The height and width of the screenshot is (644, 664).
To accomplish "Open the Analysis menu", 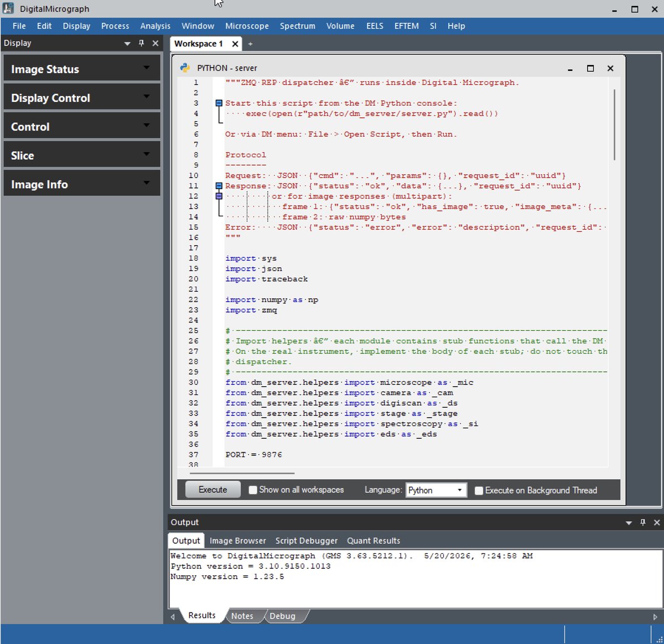I will 155,26.
